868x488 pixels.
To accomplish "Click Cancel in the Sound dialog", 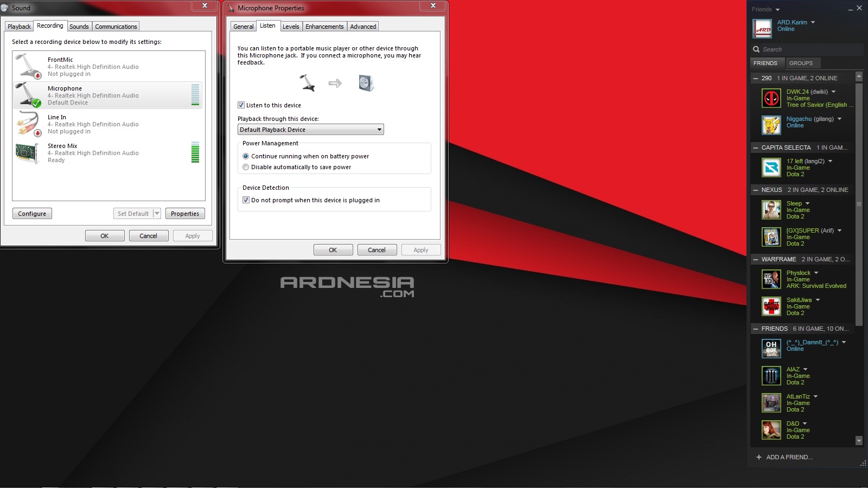I will pos(148,236).
